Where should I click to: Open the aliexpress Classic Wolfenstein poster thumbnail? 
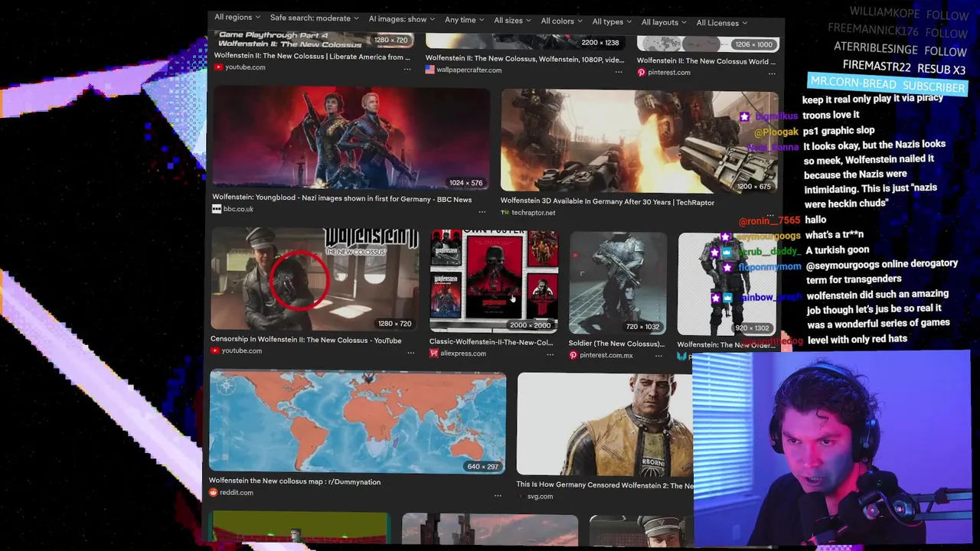[494, 281]
